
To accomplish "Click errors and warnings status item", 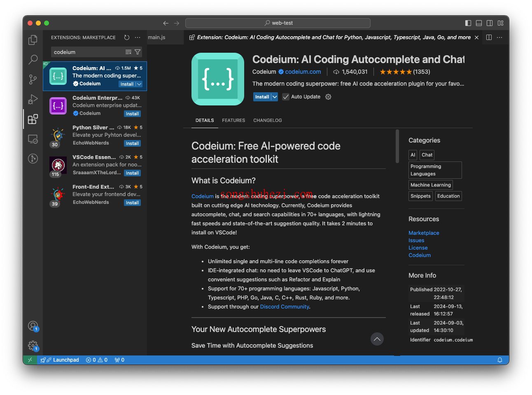I will tap(97, 360).
